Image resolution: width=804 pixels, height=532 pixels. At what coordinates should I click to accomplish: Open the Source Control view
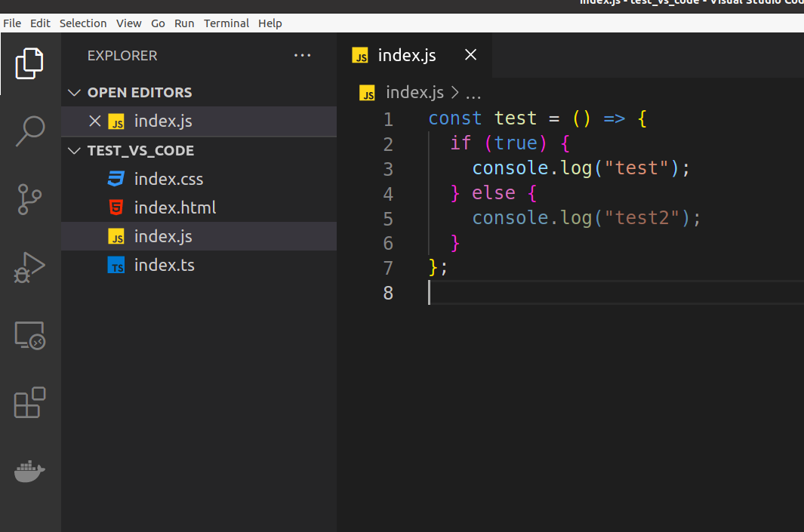tap(29, 199)
